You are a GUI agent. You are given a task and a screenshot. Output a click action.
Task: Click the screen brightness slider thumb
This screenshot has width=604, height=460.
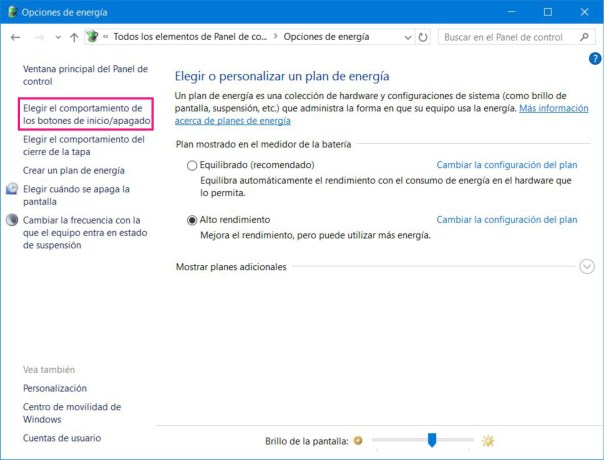click(432, 440)
